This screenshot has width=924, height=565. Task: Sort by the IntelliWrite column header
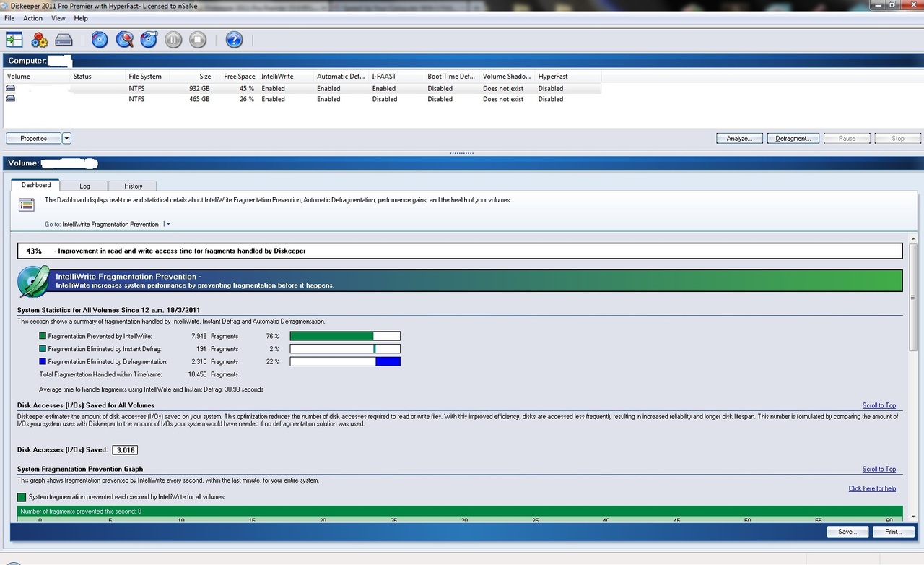[x=286, y=76]
